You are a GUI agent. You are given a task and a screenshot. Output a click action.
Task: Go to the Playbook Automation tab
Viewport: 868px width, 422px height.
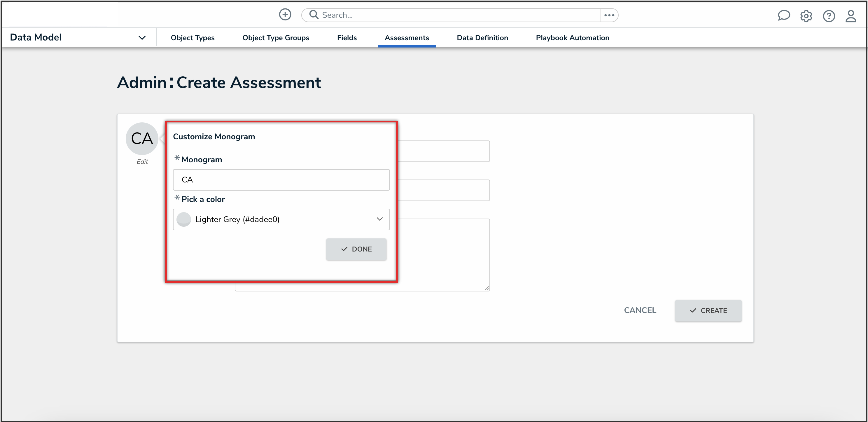(572, 38)
